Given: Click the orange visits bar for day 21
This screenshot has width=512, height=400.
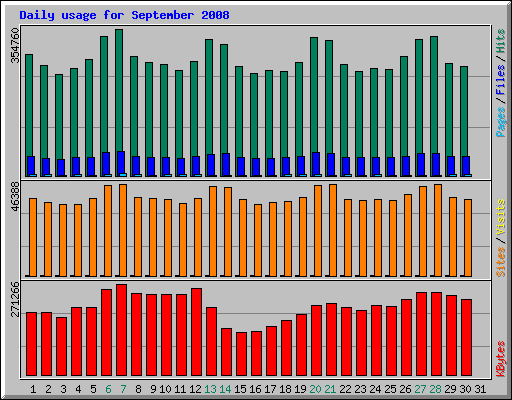Looking at the screenshot, I should pyautogui.click(x=333, y=230).
